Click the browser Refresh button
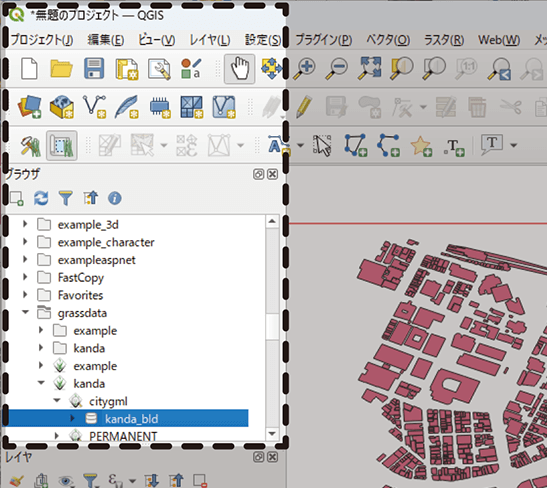The image size is (547, 488). (41, 198)
